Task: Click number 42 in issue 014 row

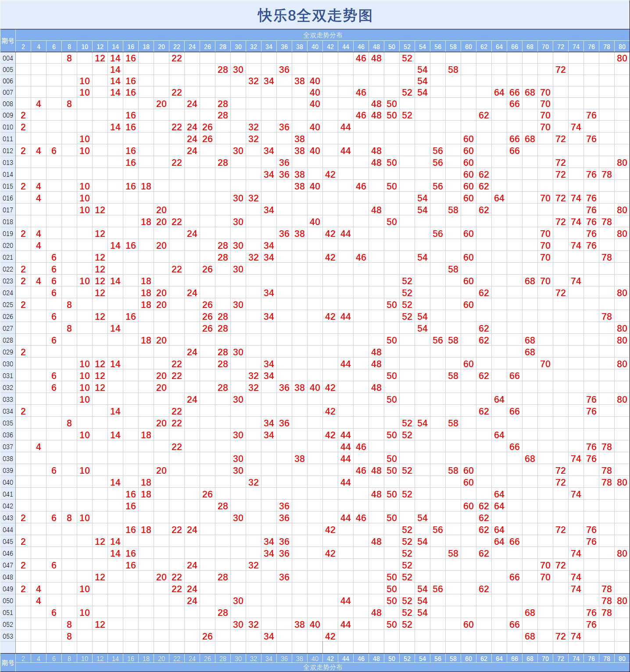Action: pos(330,174)
